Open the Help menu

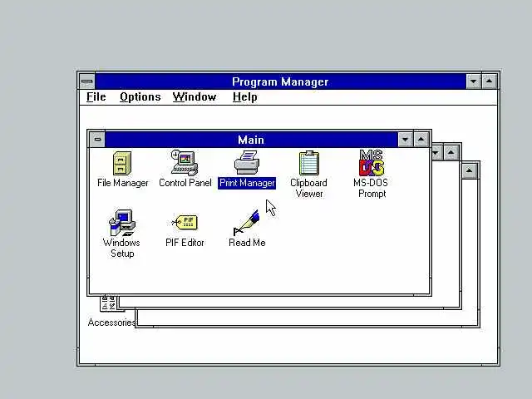(x=245, y=97)
